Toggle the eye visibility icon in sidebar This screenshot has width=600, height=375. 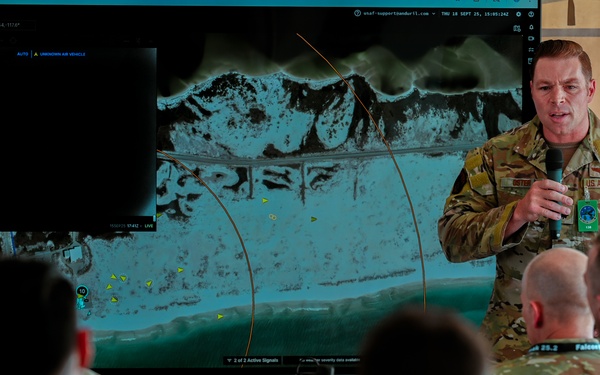point(531,38)
